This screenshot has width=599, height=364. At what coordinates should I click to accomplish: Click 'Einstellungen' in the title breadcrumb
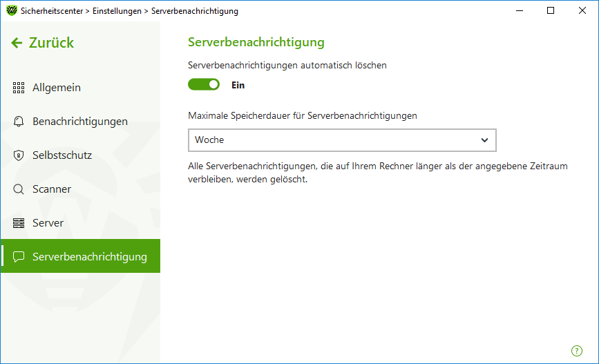pos(117,11)
